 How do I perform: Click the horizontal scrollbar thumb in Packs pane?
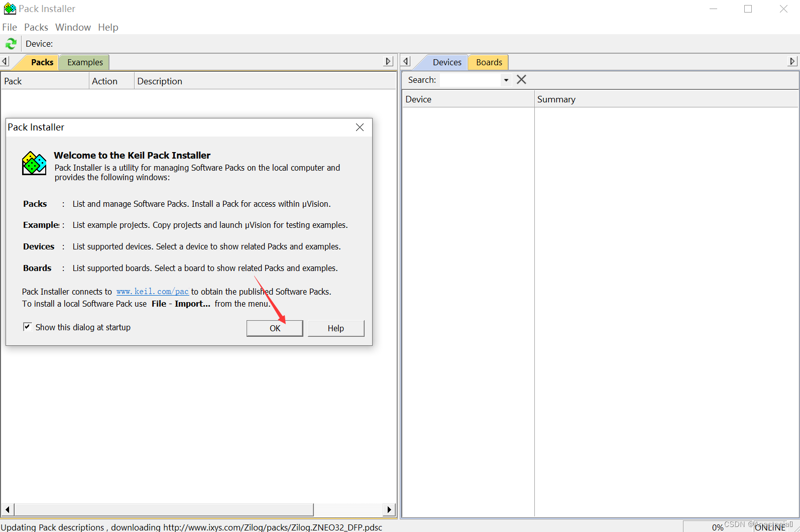click(164, 509)
